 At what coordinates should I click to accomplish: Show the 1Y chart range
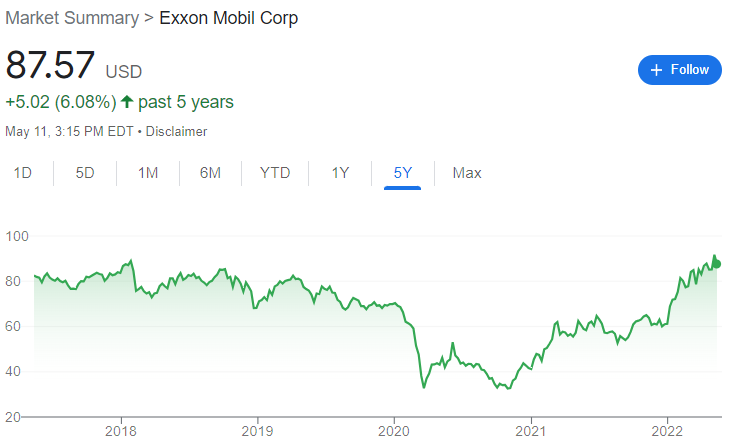pos(340,173)
